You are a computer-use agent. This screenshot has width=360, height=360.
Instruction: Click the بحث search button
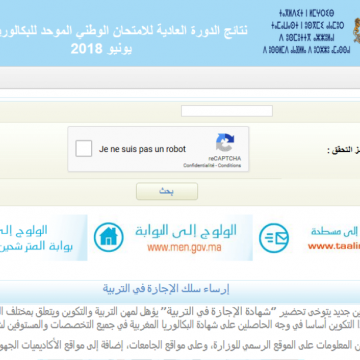tap(167, 191)
